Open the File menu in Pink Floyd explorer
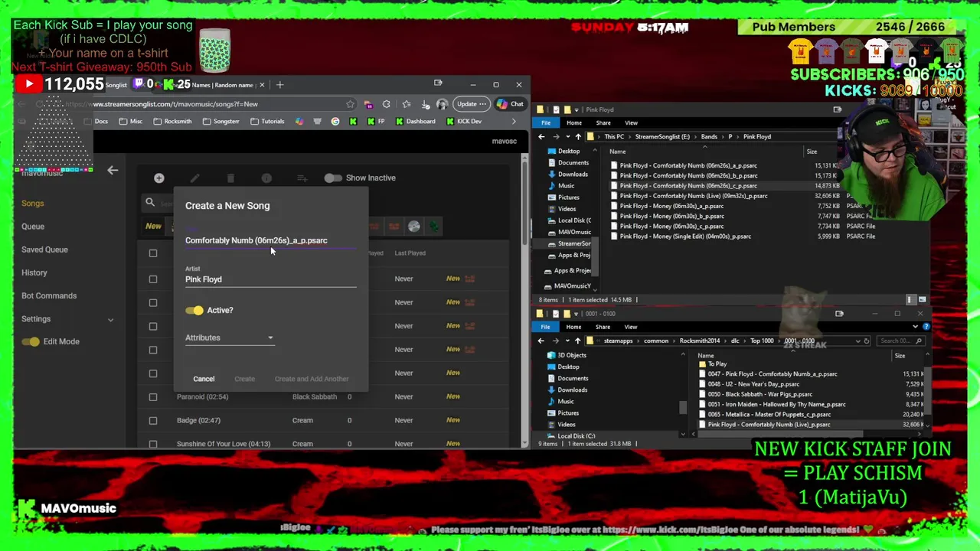Image resolution: width=980 pixels, height=551 pixels. point(546,122)
